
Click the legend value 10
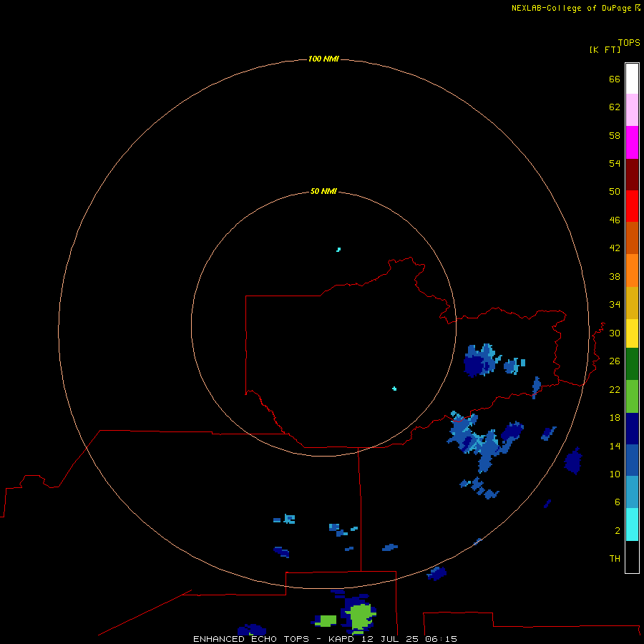pyautogui.click(x=615, y=474)
